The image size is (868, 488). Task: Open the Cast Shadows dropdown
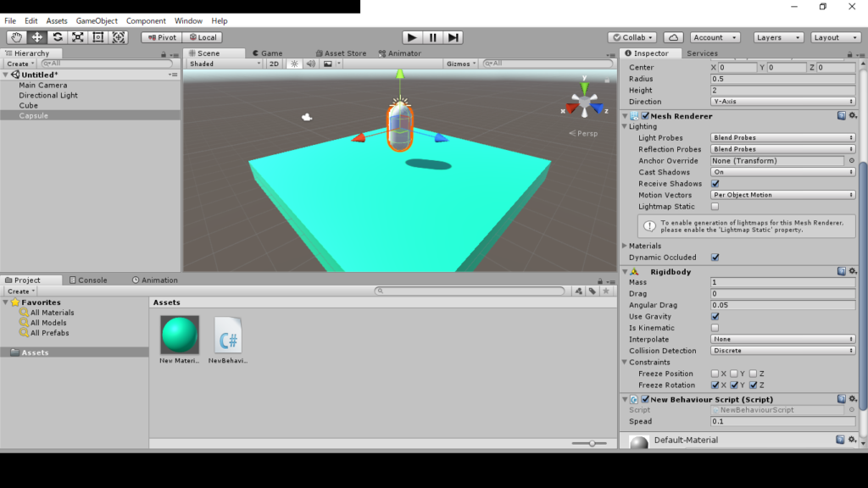[782, 172]
